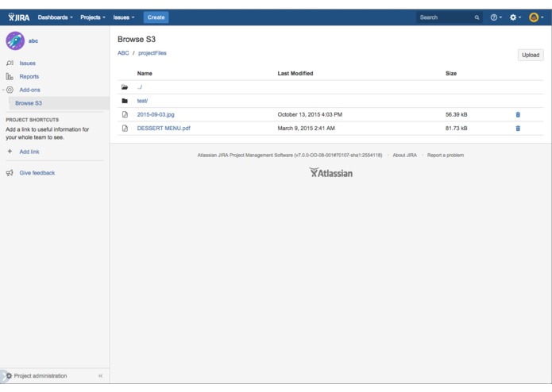Click the plus icon beside Add link
This screenshot has height=392, width=552.
10,152
